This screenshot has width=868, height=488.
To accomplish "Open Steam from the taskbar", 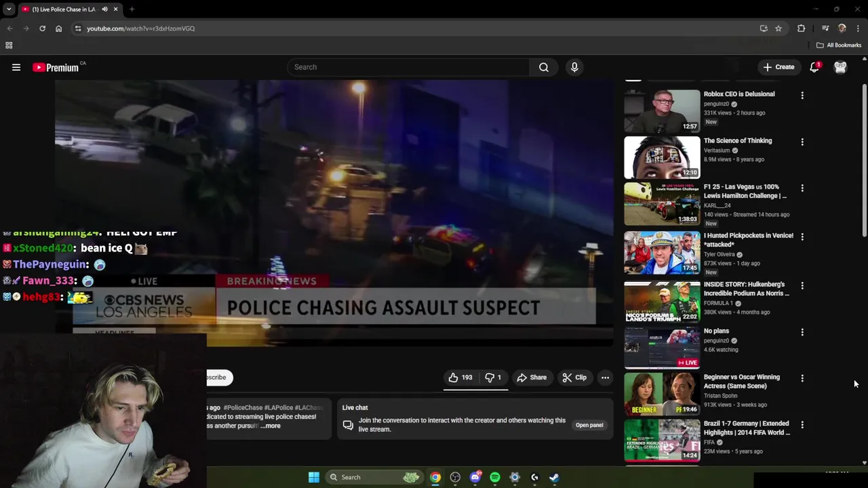I will click(554, 477).
